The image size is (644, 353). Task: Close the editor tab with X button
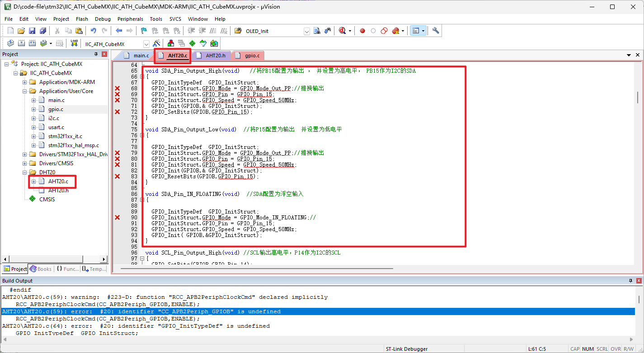(638, 55)
